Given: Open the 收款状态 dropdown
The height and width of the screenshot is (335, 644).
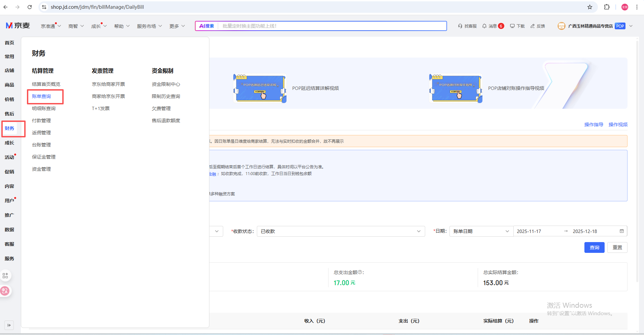Looking at the screenshot, I should point(340,231).
